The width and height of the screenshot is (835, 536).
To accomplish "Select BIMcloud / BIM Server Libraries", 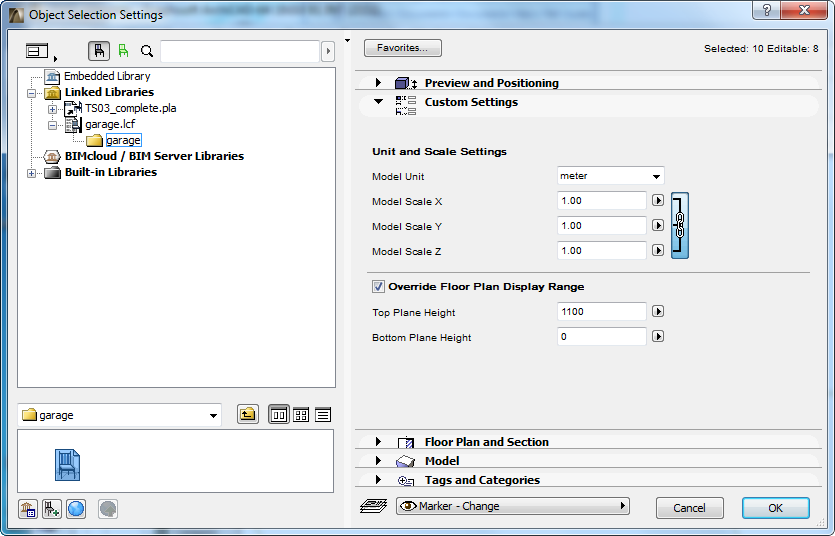I will pyautogui.click(x=154, y=156).
